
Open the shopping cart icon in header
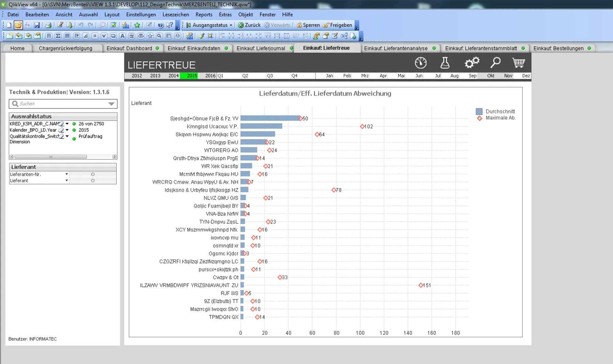(518, 63)
